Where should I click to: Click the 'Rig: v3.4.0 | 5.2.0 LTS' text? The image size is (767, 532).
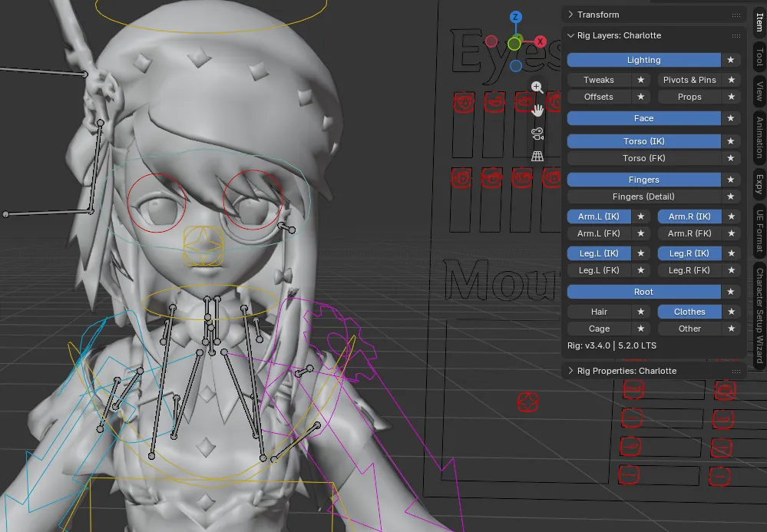612,345
